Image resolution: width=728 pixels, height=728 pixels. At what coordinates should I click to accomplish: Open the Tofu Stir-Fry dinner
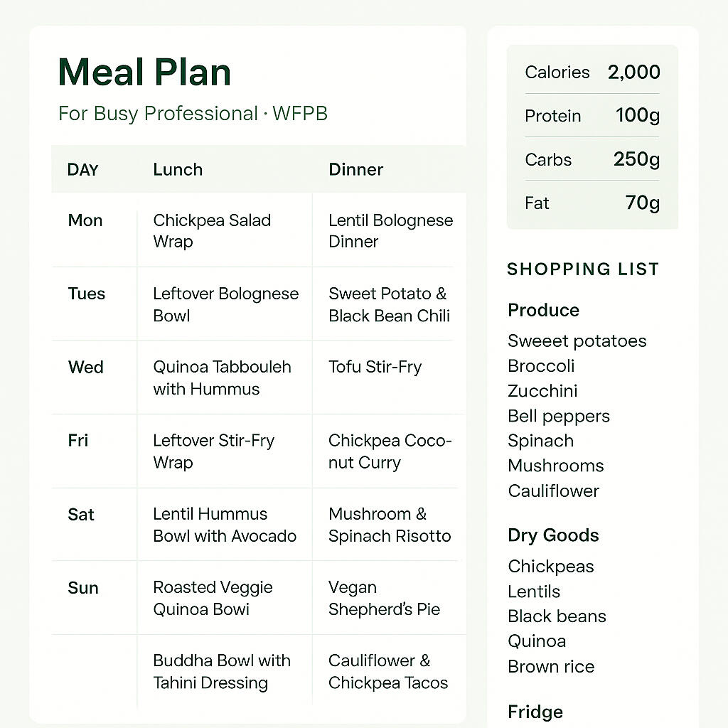point(375,368)
